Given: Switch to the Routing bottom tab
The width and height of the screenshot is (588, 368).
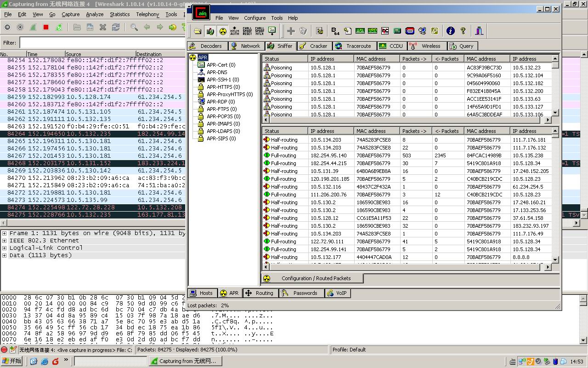Looking at the screenshot, I should point(260,293).
